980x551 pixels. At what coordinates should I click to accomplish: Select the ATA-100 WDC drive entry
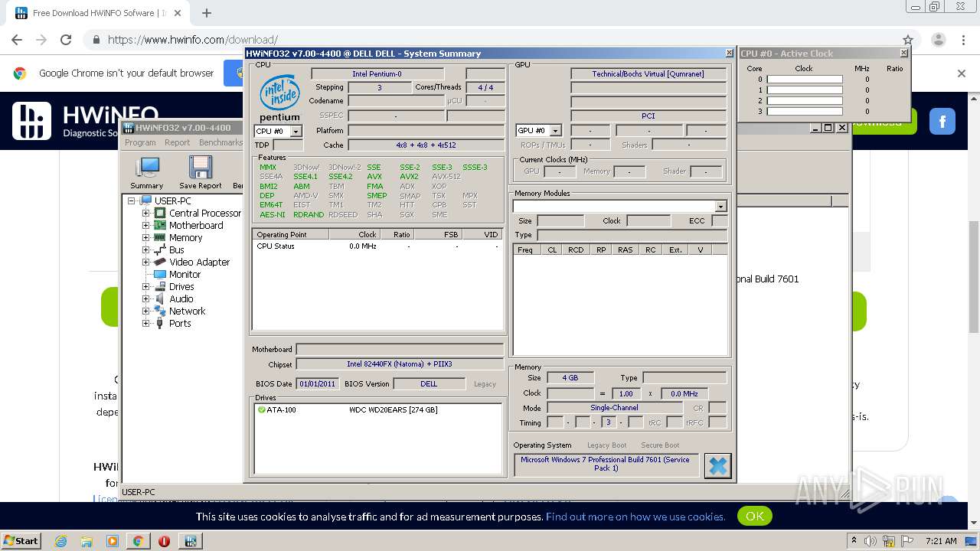point(377,410)
